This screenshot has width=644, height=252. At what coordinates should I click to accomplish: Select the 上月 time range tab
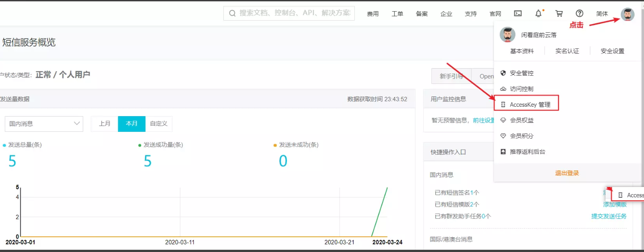[x=105, y=124]
